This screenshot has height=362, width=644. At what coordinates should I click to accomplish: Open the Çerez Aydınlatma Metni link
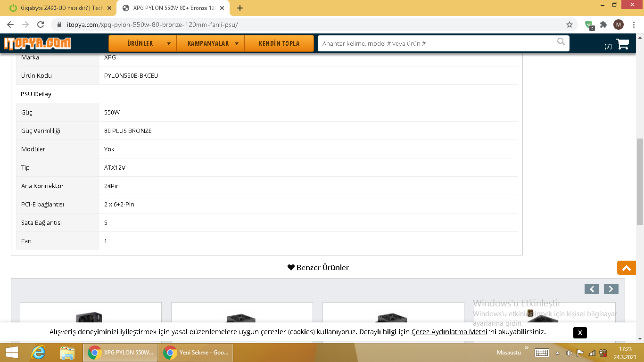click(x=449, y=332)
